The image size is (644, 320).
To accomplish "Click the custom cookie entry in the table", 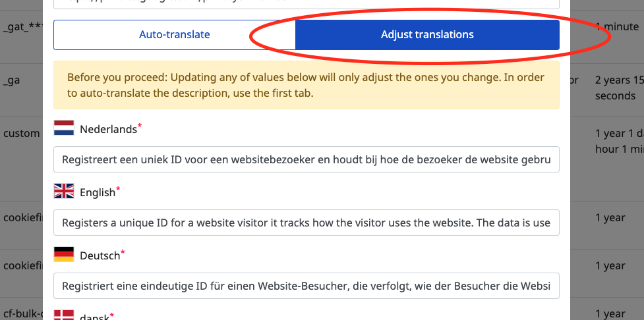I will pos(21,133).
